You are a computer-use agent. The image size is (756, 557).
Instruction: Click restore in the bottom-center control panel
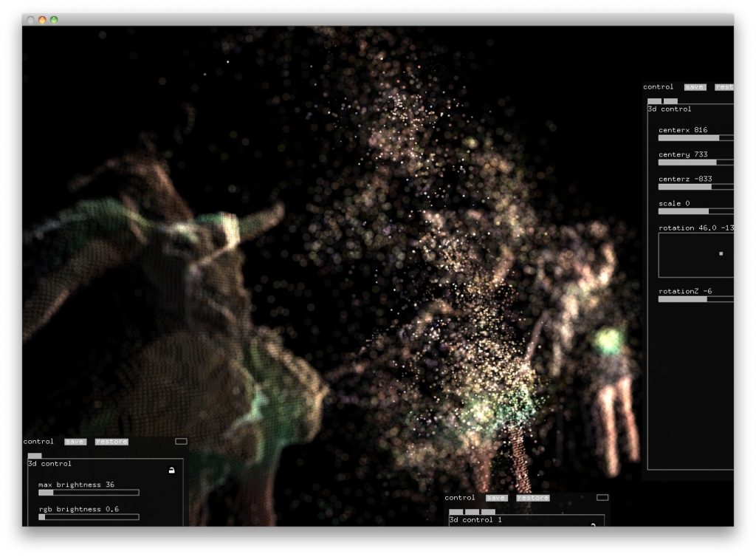pyautogui.click(x=533, y=498)
